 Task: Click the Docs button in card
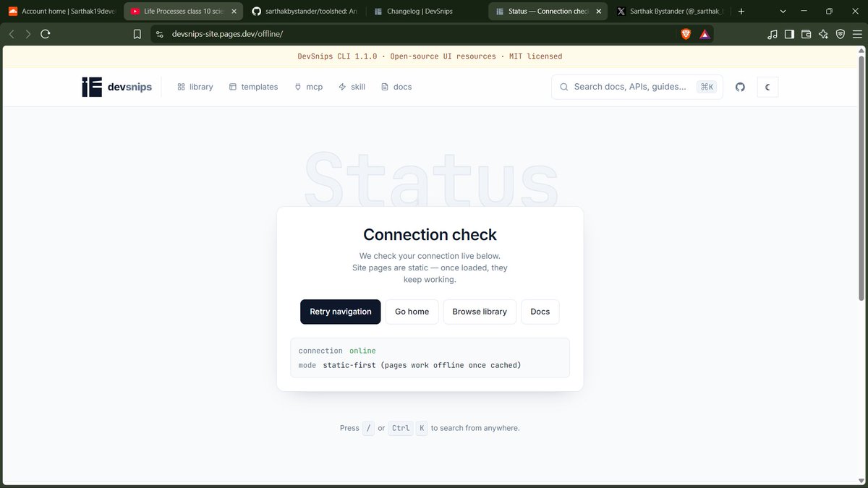tap(540, 312)
